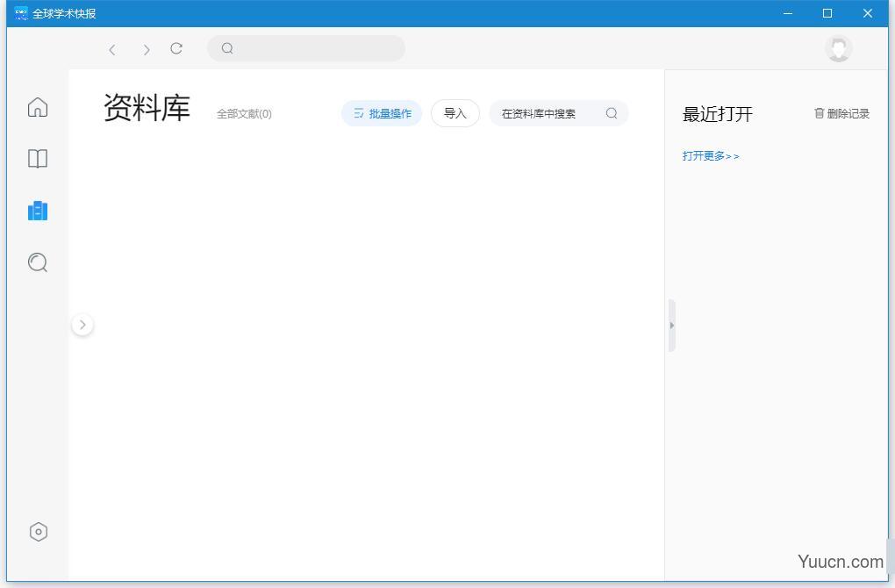Click the 最近打开 heading

click(x=718, y=113)
